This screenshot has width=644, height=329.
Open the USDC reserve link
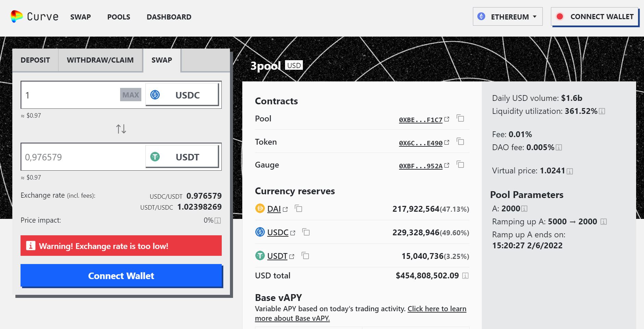click(x=278, y=233)
